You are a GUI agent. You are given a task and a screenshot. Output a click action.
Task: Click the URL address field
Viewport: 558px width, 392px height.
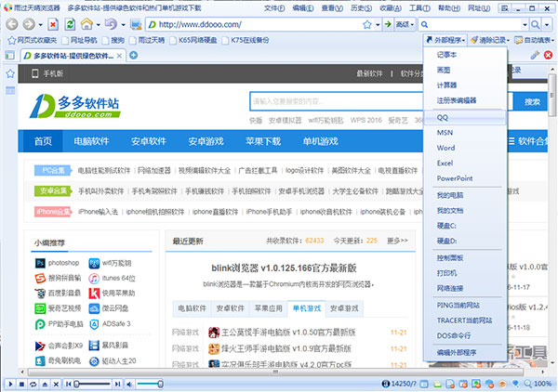259,24
